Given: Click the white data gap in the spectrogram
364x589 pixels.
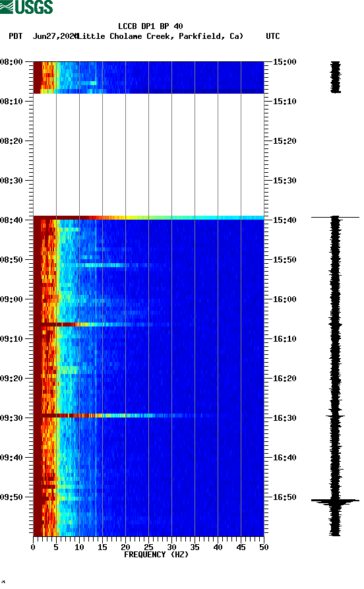Looking at the screenshot, I should tap(149, 155).
